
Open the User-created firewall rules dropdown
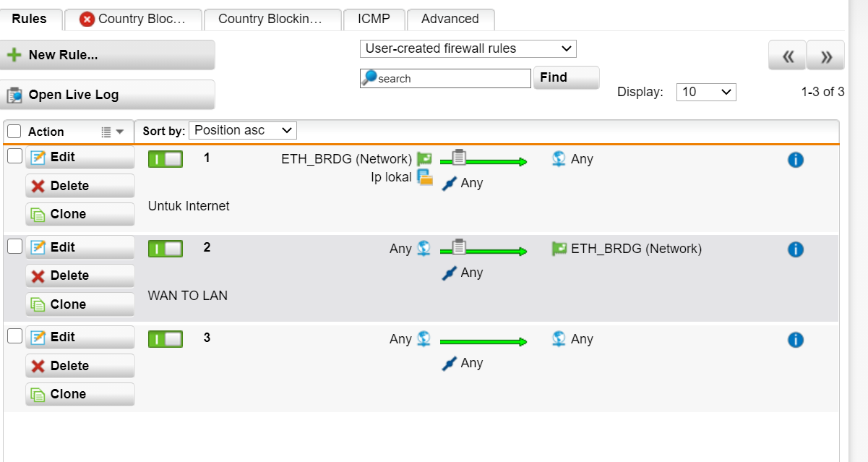coord(468,49)
